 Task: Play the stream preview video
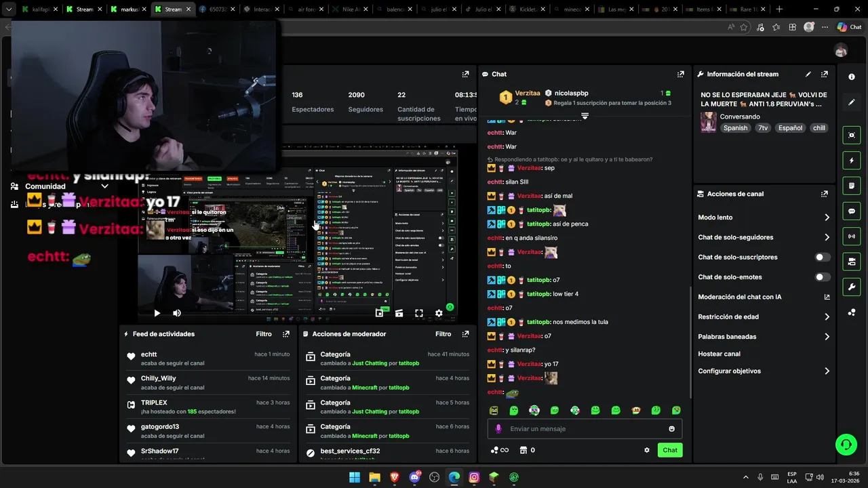pos(157,313)
